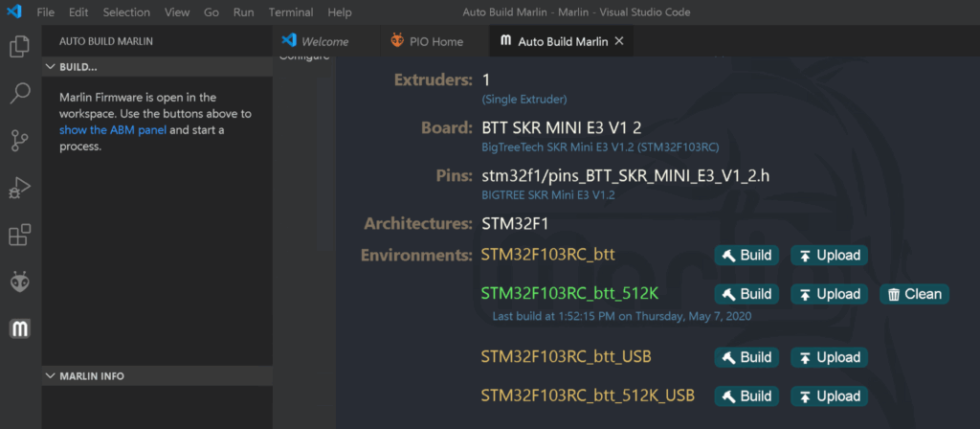The height and width of the screenshot is (429, 980).
Task: Clean the STM32F103RC_btt_512K build
Action: click(914, 294)
